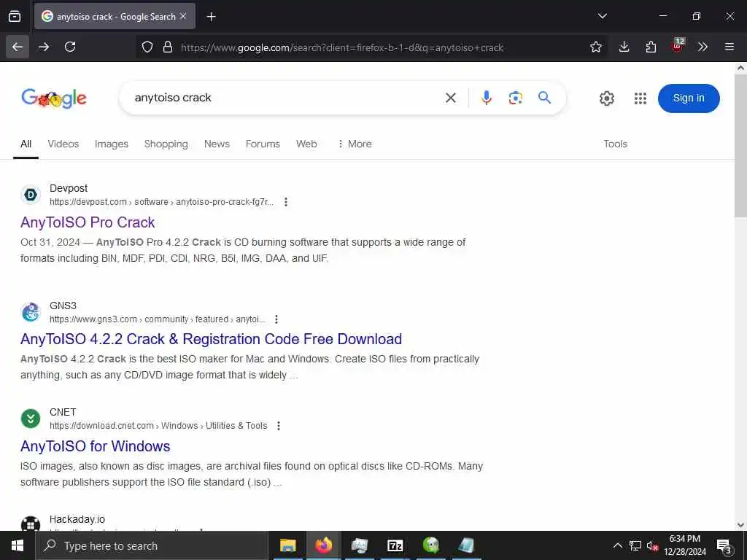Viewport: 747px width, 560px height.
Task: Open Firefox View tab overview
Action: tap(15, 16)
